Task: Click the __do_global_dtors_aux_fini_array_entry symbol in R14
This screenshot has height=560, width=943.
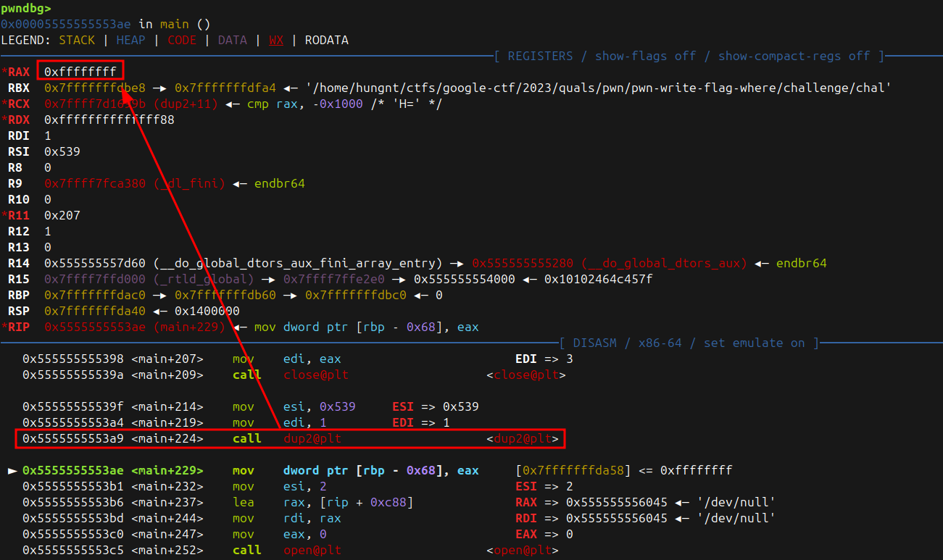Action: [297, 263]
